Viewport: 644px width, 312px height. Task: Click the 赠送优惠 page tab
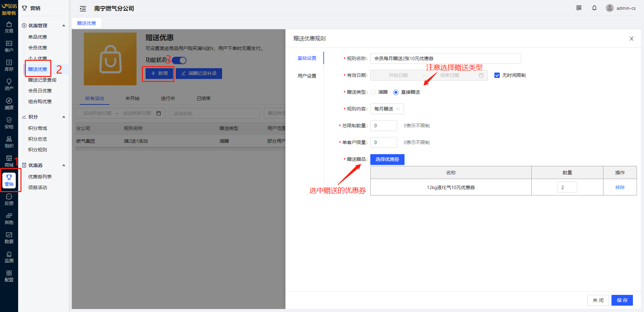pos(87,23)
